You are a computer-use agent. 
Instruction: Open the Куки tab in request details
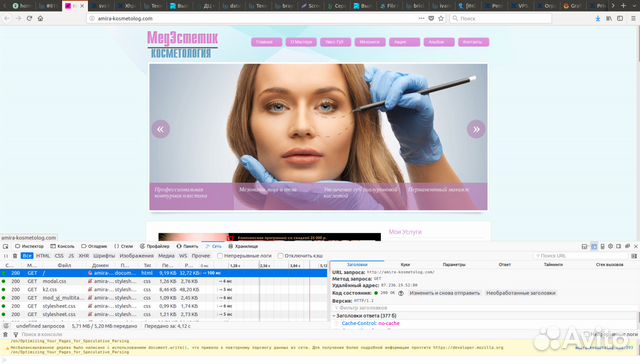405,265
